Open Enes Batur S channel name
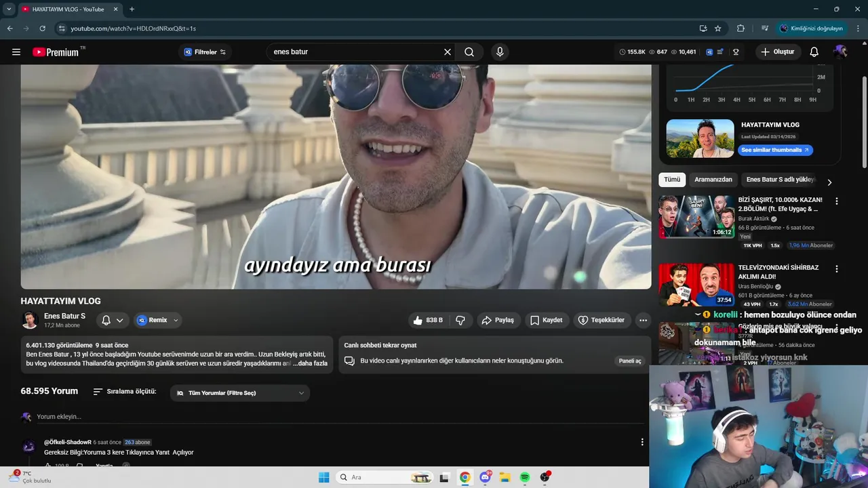This screenshot has height=488, width=868. tap(65, 316)
